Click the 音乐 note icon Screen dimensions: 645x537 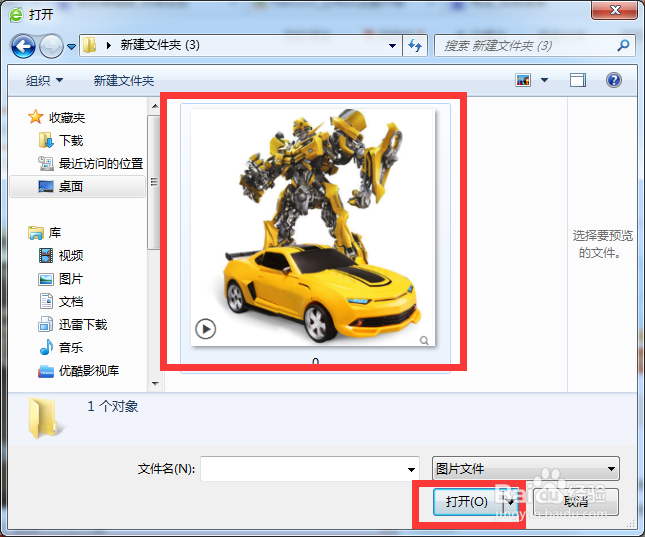(x=46, y=347)
